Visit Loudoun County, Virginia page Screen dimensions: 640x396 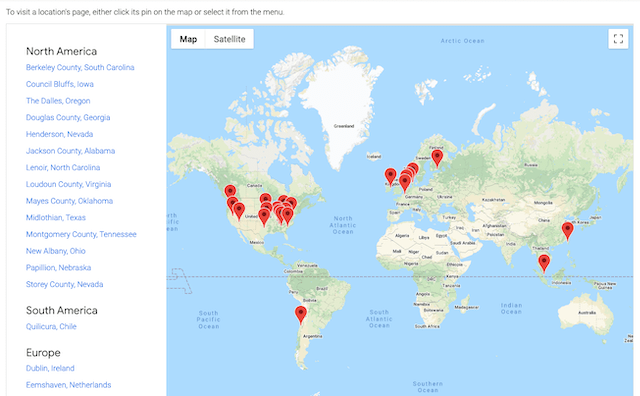tap(68, 184)
